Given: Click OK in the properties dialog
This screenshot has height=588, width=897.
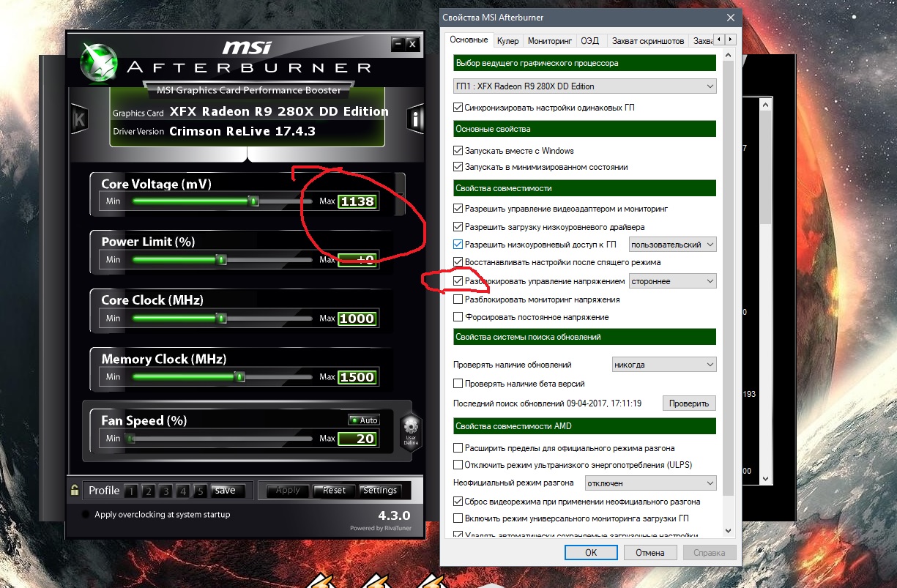Looking at the screenshot, I should [x=591, y=553].
